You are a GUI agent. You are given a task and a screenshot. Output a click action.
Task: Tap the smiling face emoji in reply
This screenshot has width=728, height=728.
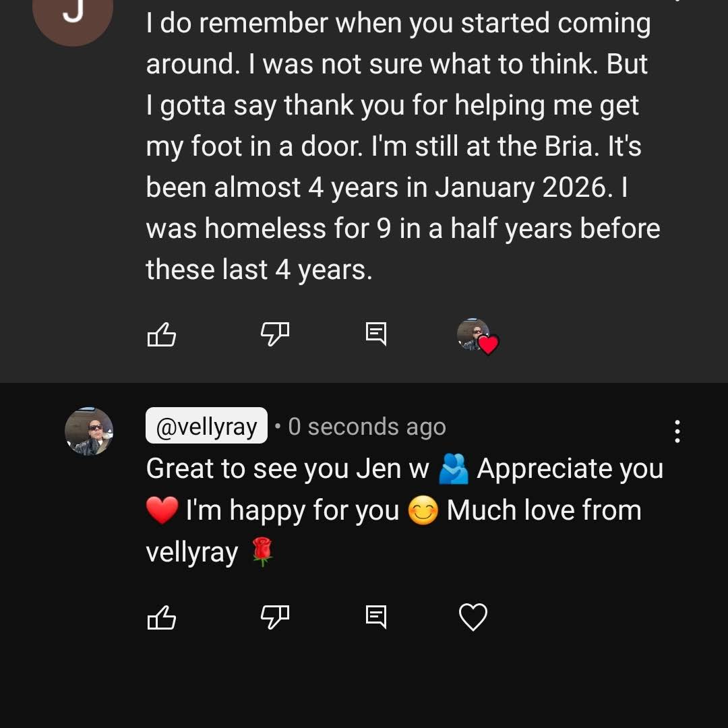423,512
